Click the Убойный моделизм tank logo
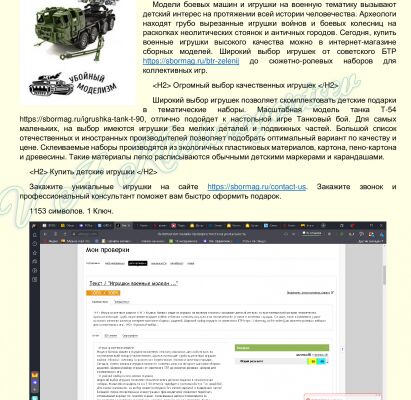 73,84
